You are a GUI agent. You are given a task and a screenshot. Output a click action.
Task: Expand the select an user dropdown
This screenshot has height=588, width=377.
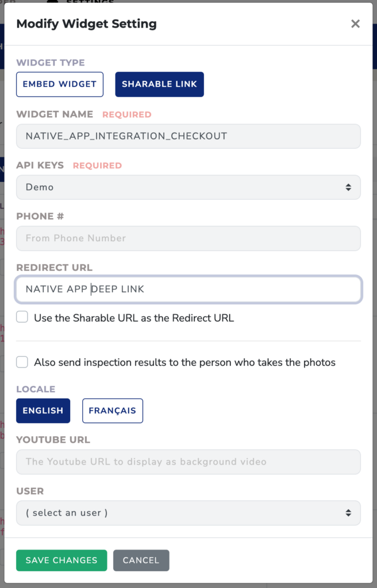tap(188, 513)
